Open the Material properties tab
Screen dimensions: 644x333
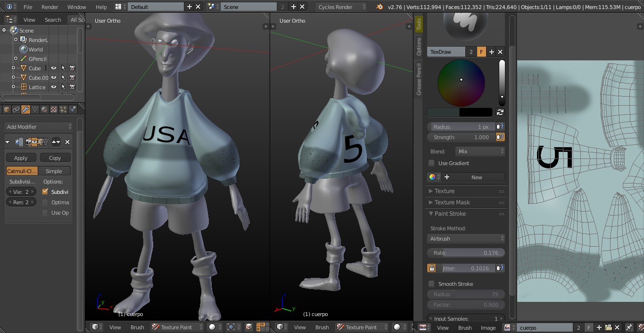44,109
